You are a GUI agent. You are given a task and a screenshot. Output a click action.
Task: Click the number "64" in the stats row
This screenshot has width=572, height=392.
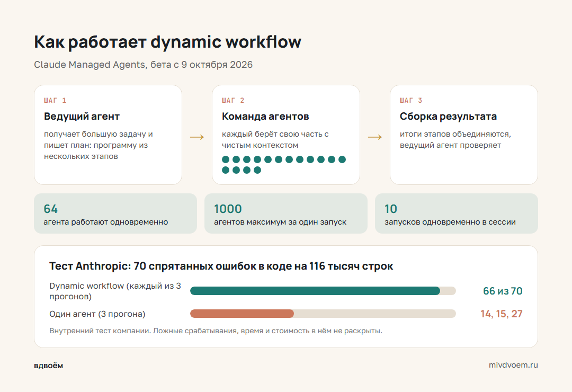point(51,209)
